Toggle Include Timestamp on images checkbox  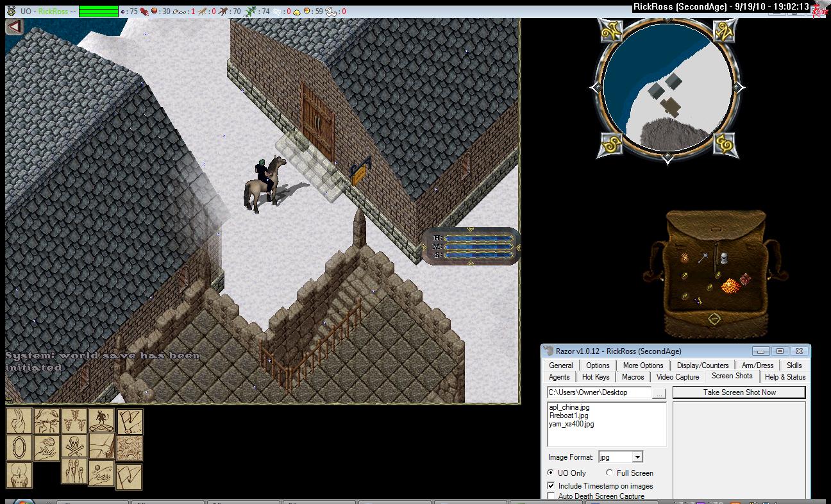[x=551, y=486]
